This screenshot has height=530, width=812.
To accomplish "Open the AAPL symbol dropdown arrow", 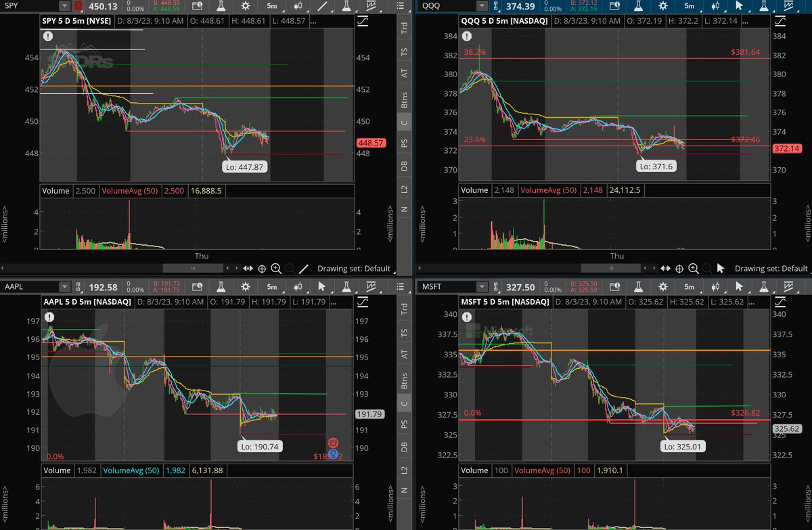I will tap(64, 287).
